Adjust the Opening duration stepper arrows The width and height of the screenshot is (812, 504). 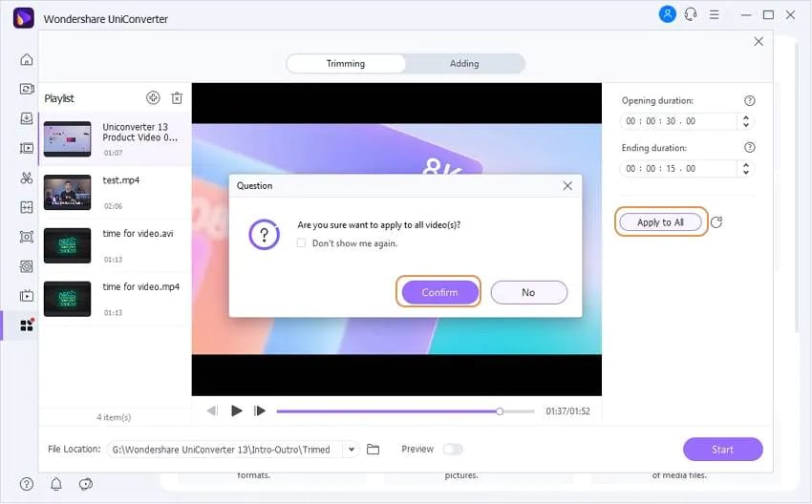click(746, 121)
